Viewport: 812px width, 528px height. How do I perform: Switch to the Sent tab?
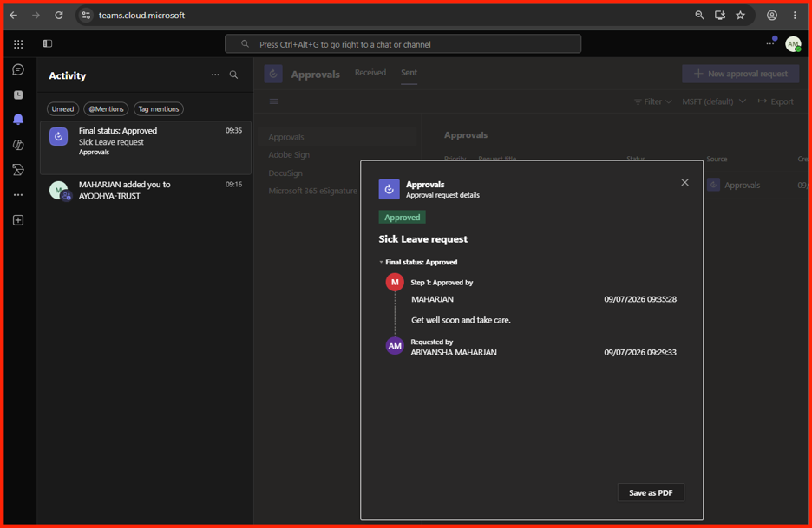pos(409,73)
